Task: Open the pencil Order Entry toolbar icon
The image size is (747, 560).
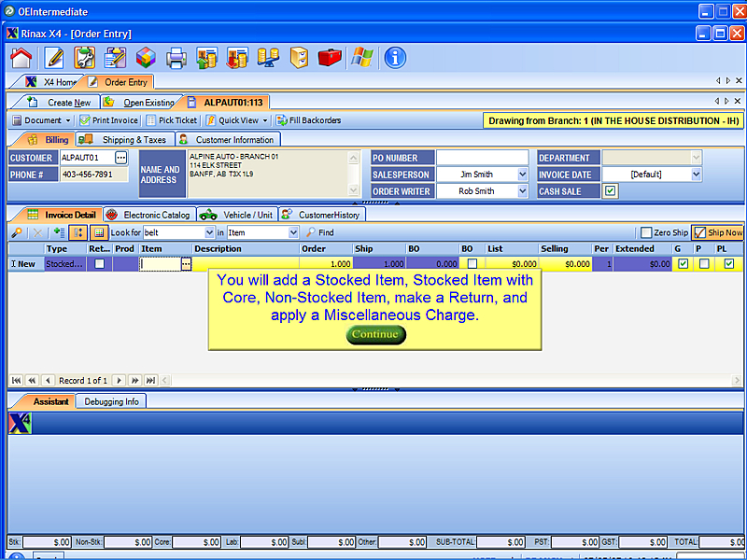Action: click(54, 58)
